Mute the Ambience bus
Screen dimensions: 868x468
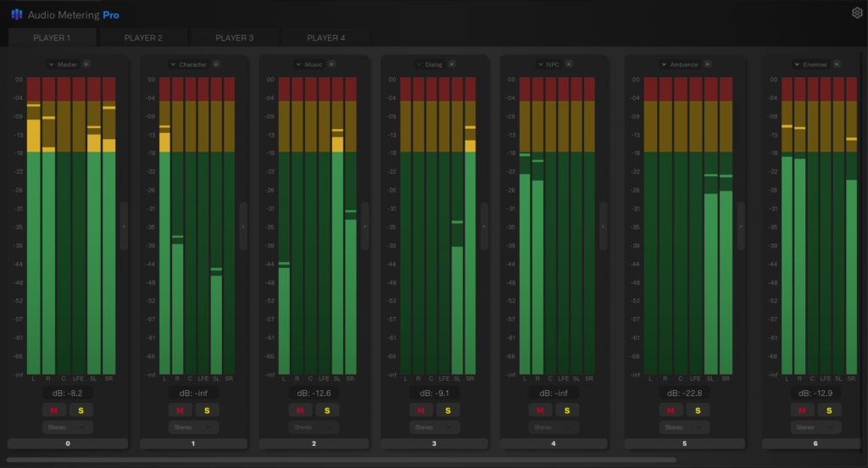tap(670, 410)
